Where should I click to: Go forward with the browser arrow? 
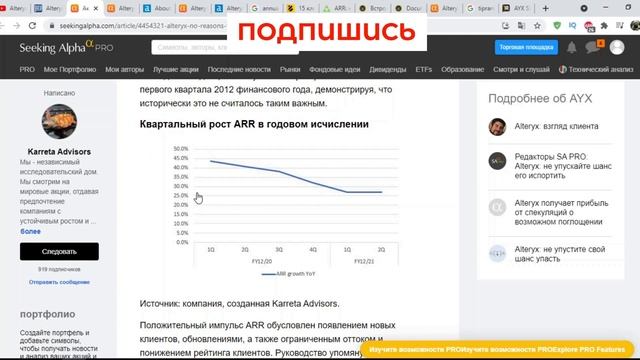pos(16,26)
